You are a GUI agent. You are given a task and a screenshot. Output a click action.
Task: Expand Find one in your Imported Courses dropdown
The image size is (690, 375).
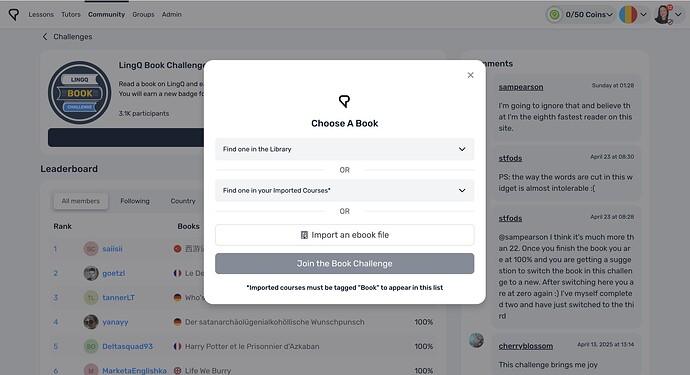[x=345, y=191]
